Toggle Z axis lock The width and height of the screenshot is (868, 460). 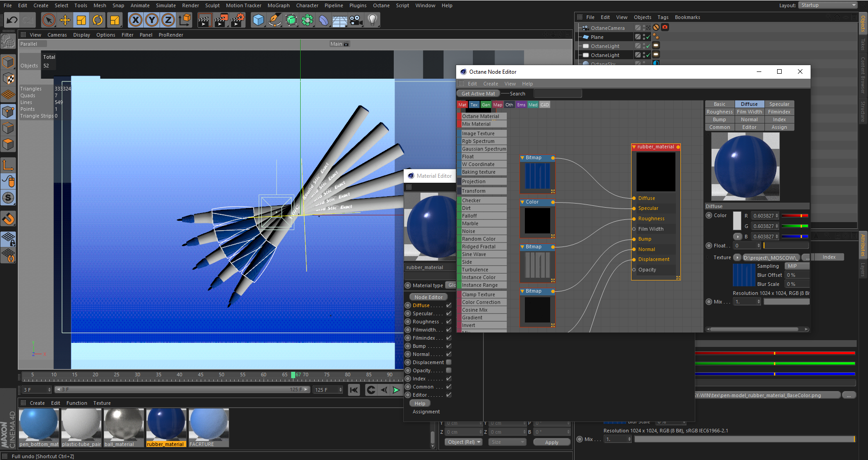pos(168,20)
